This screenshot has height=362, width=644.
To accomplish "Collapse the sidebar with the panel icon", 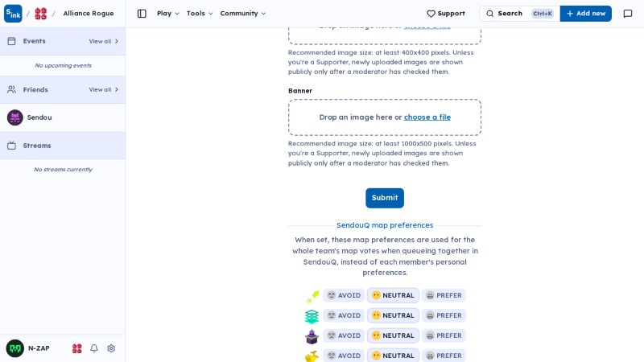I will pyautogui.click(x=142, y=14).
